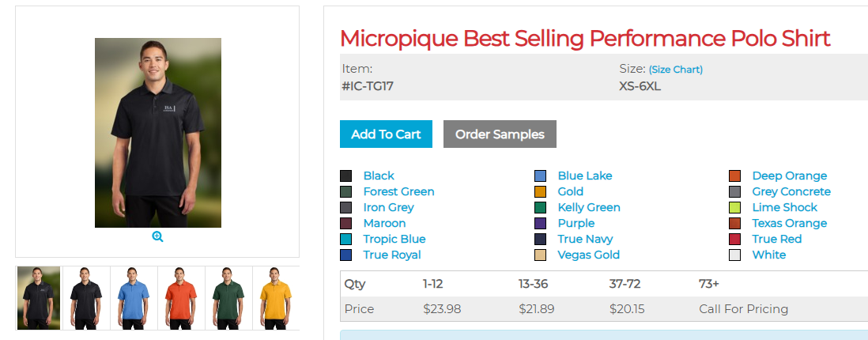Select the Black color swatch
Viewport: 868px width, 340px height.
(x=346, y=176)
